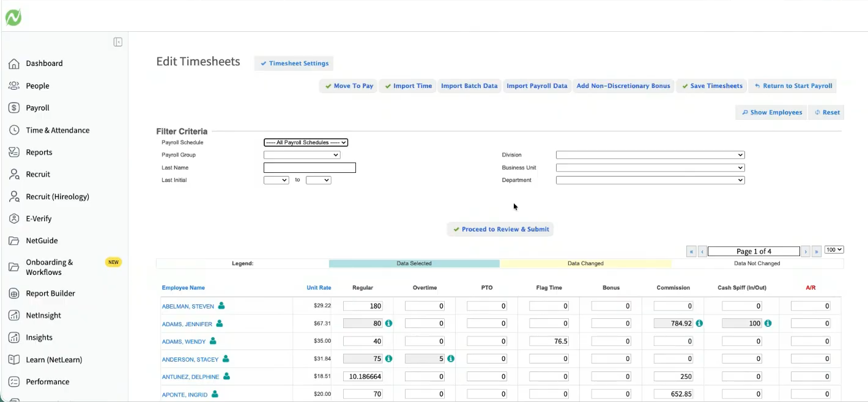Image resolution: width=868 pixels, height=402 pixels.
Task: Open Last Initial from dropdown
Action: click(x=276, y=180)
